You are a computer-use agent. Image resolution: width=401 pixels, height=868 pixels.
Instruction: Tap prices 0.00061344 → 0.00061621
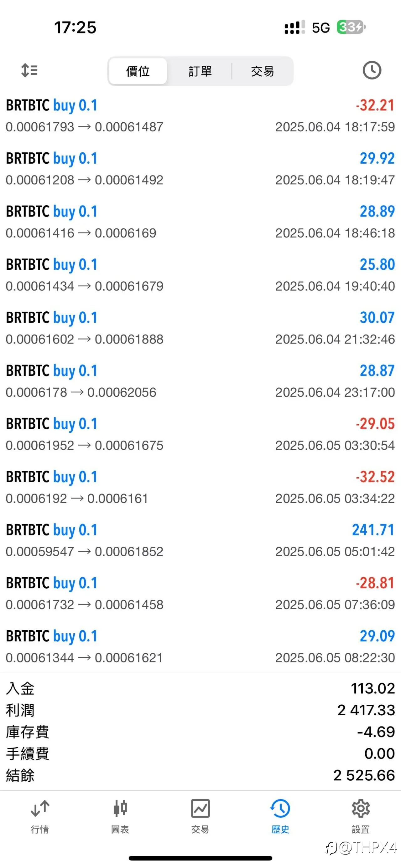85,658
